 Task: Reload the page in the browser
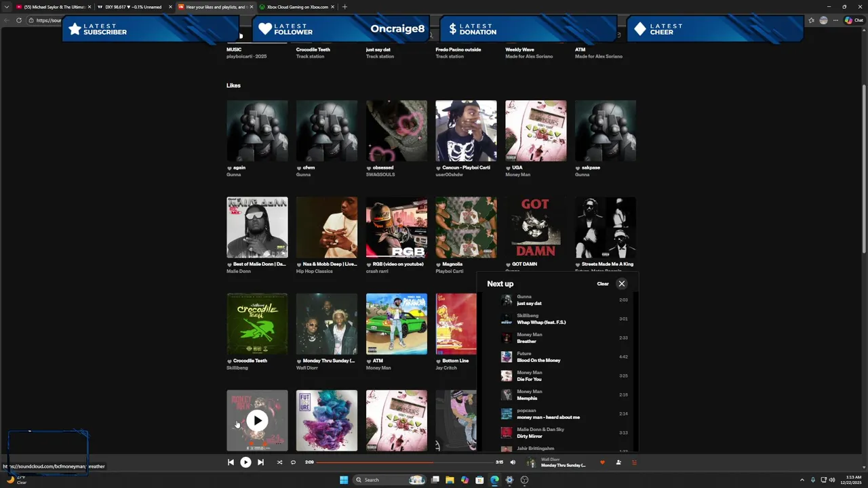pos(18,20)
